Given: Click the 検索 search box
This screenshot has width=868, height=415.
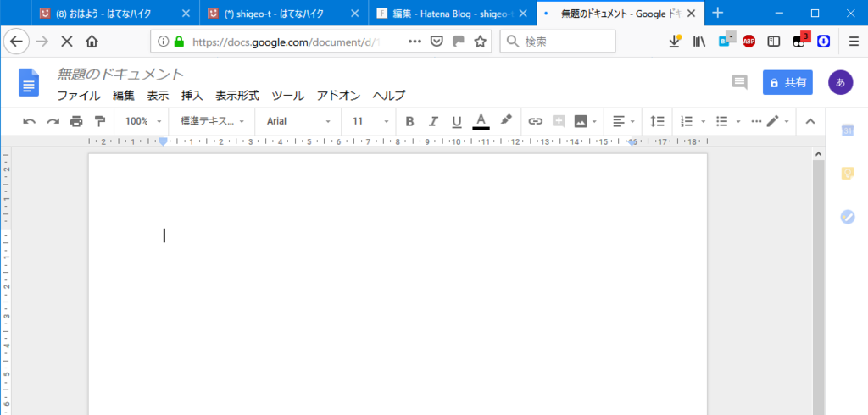Looking at the screenshot, I should (x=558, y=41).
